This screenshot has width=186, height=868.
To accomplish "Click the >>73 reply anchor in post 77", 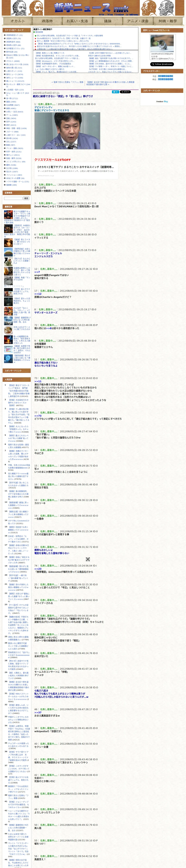I will 38,416.
